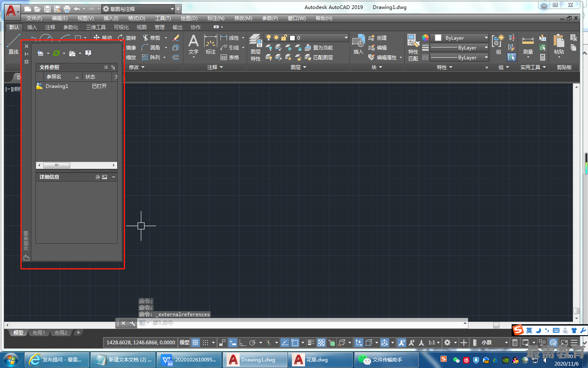This screenshot has width=588, height=368.
Task: Select the 旋转 (Rotate) tool
Action: pyautogui.click(x=127, y=38)
